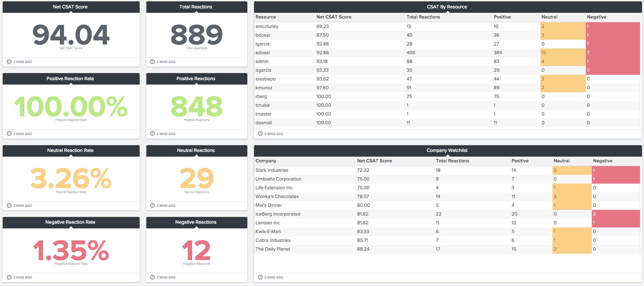Click the clock icon in Neutral Reactions widget

152,205
